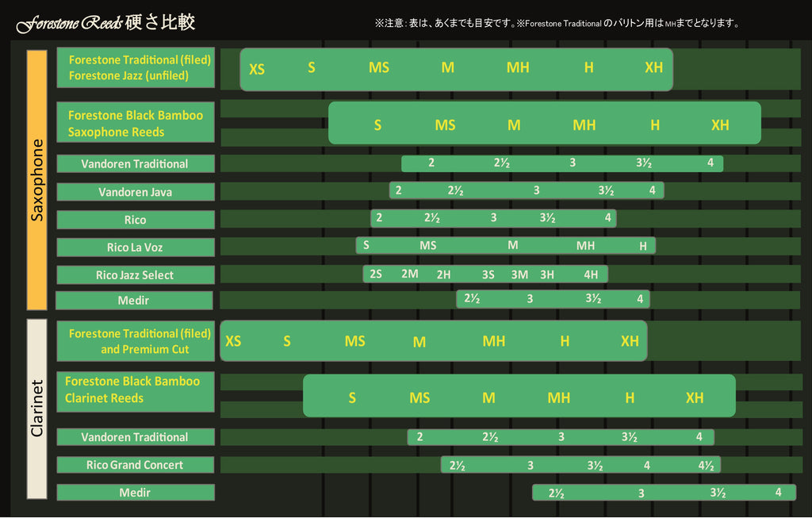Viewport: 812px width, 518px height.
Task: Click the Forestone Reeds logo title
Action: (x=105, y=23)
